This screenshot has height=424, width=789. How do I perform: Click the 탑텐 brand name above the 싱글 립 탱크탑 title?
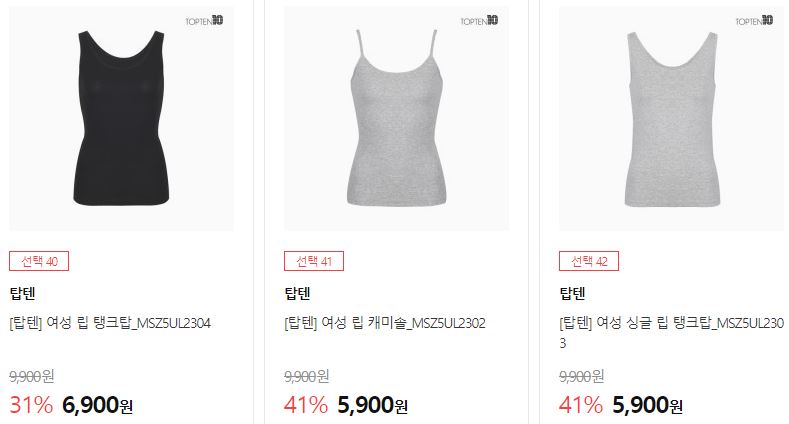tap(573, 293)
